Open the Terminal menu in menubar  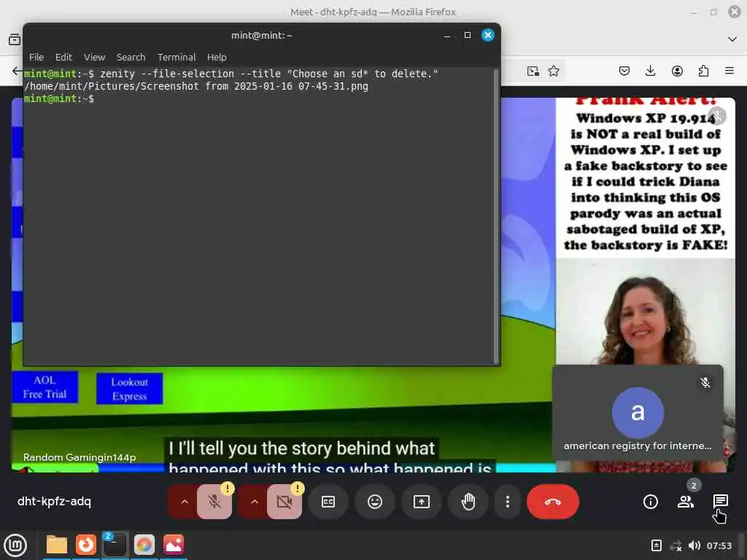coord(177,57)
